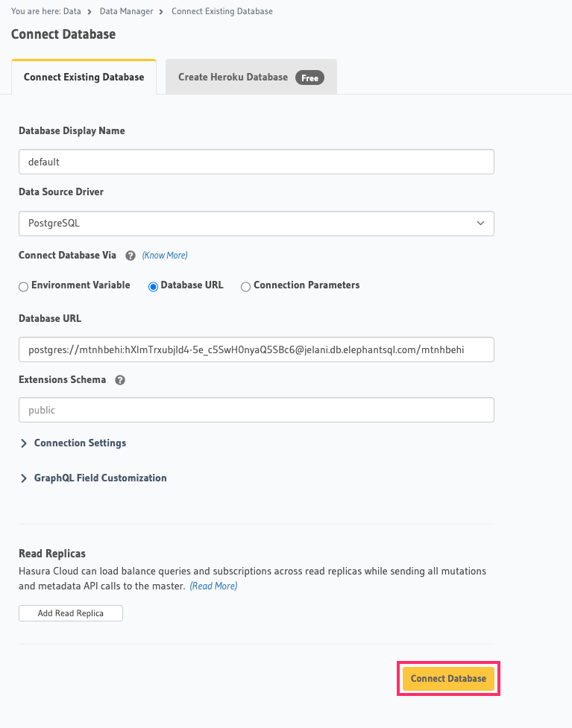572x728 pixels.
Task: Switch to the Create Heroku Database tab
Action: [234, 77]
